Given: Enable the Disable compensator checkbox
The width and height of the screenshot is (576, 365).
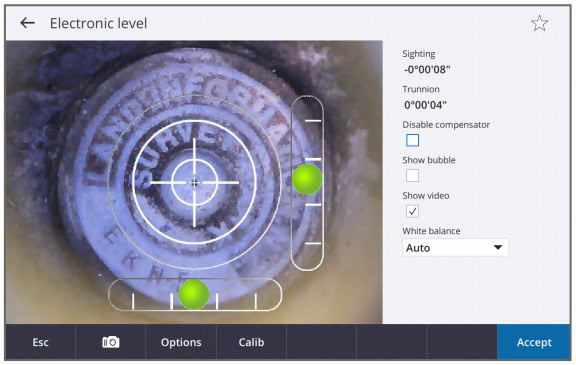Looking at the screenshot, I should pyautogui.click(x=412, y=140).
